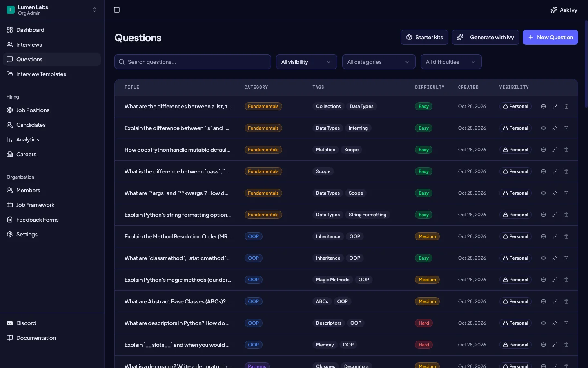Open Interview Templates section
The image size is (588, 368).
(x=52, y=74)
